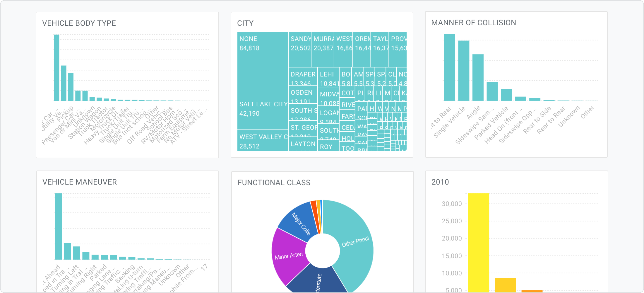Click the MIDVA treemap cell

tap(328, 96)
